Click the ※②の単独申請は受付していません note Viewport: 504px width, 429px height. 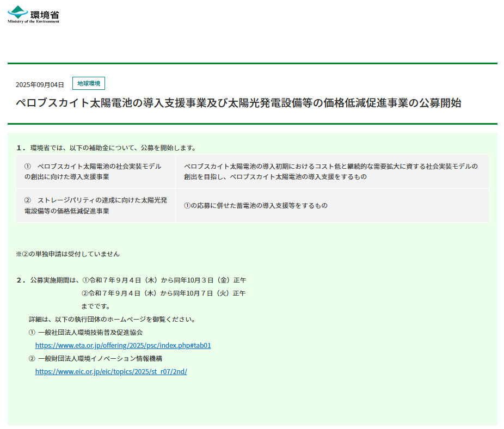coord(68,254)
